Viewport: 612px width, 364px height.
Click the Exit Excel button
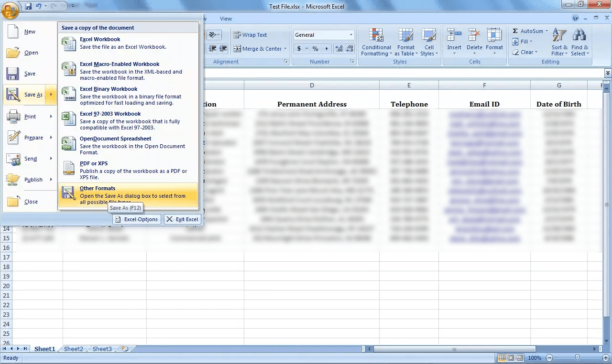182,219
